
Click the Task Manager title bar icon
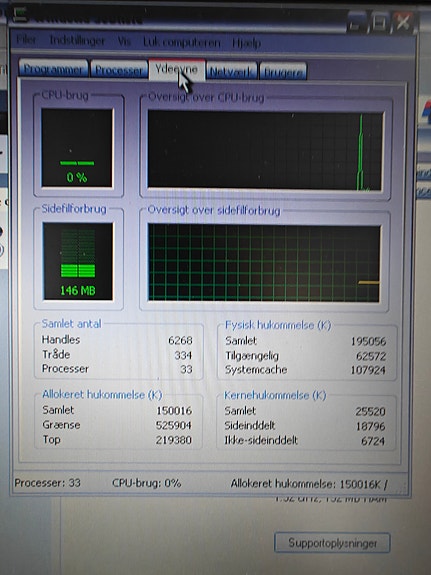pos(20,14)
